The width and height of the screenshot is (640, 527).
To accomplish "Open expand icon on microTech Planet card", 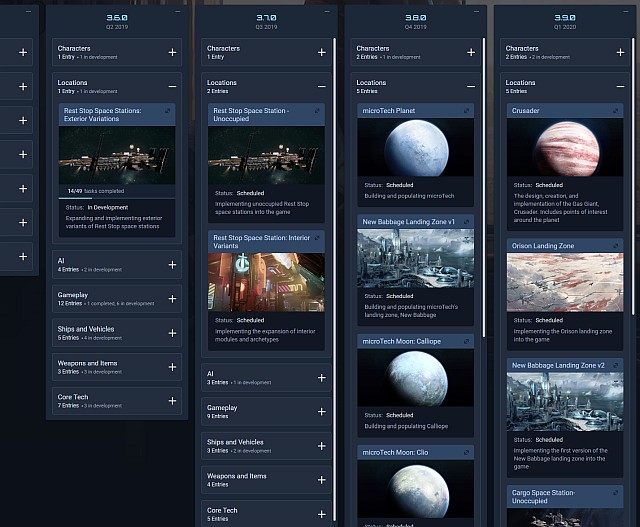I will [x=467, y=111].
